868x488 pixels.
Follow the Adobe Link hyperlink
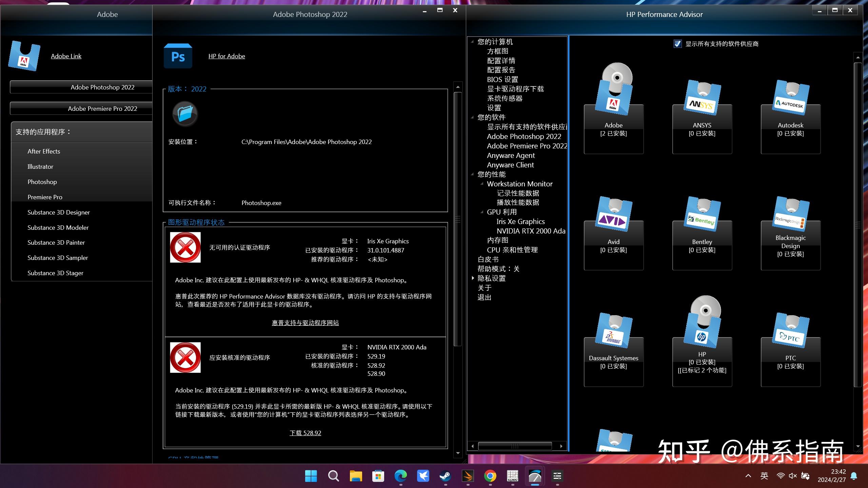[66, 56]
